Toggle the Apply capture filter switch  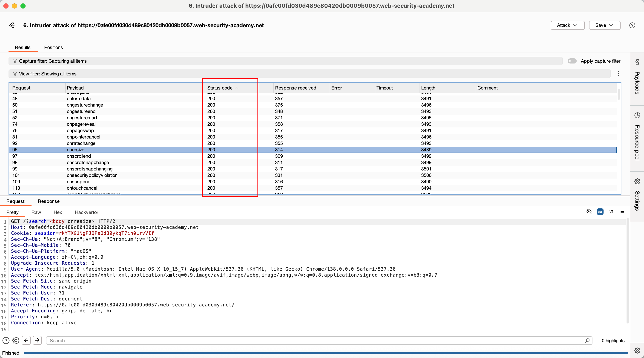pyautogui.click(x=572, y=61)
